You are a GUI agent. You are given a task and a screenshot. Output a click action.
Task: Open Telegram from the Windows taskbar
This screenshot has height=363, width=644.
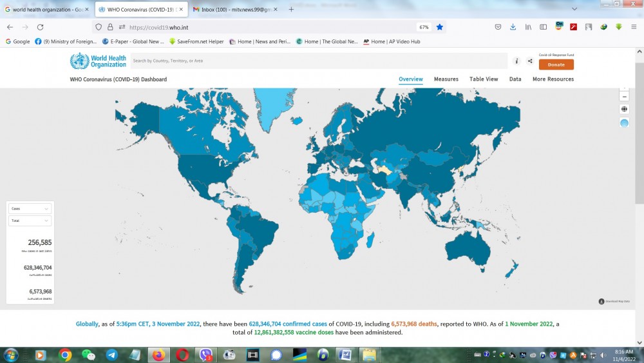(111, 355)
